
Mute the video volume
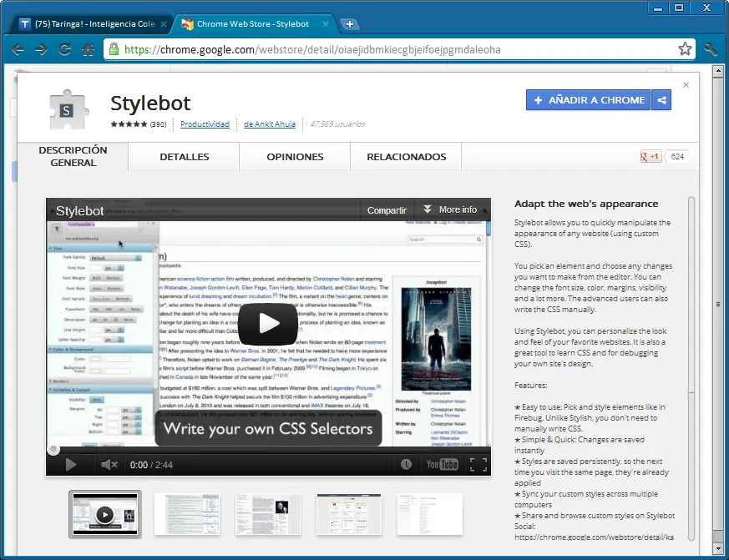(x=109, y=465)
